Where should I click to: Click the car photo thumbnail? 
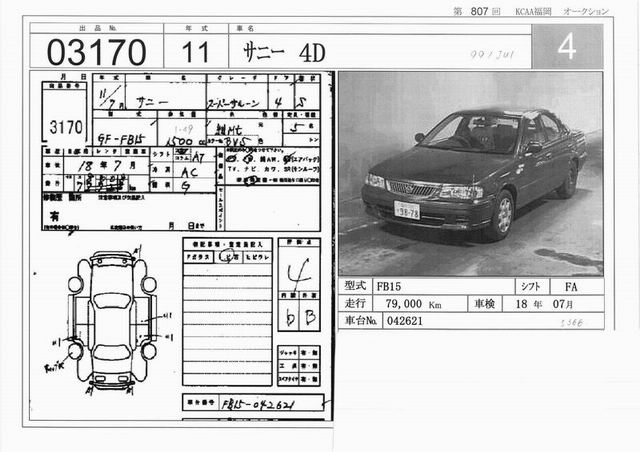coord(470,173)
